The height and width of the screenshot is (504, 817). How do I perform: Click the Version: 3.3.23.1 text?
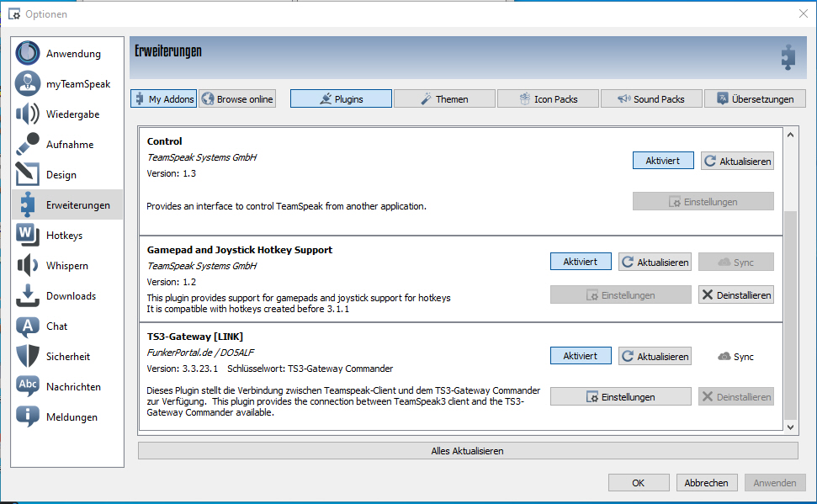tap(183, 369)
